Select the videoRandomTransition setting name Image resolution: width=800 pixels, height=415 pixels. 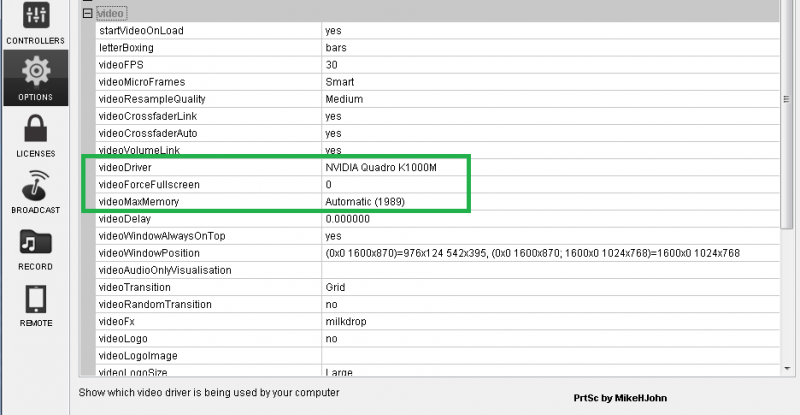coord(155,304)
